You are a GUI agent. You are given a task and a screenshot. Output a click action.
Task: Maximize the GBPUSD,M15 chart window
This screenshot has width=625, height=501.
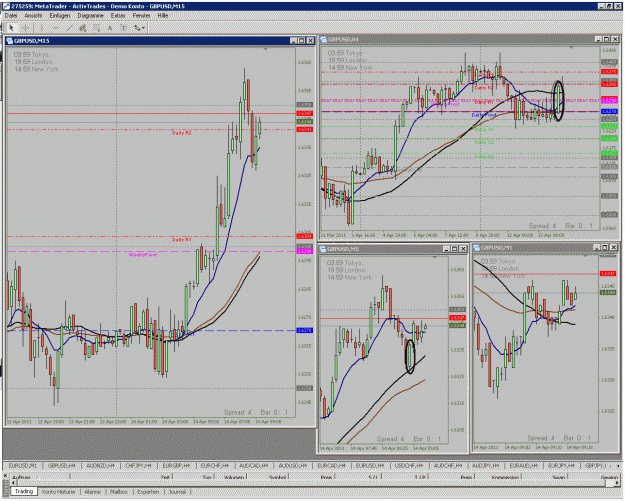point(302,41)
